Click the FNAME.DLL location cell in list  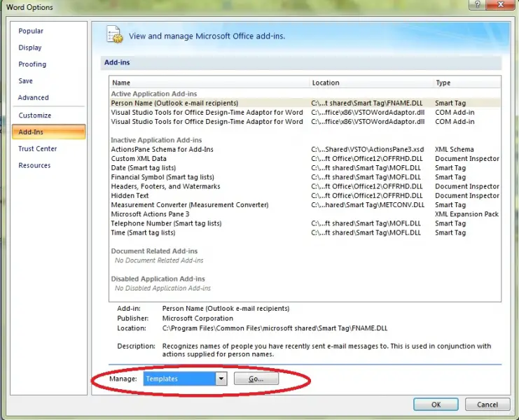(367, 103)
